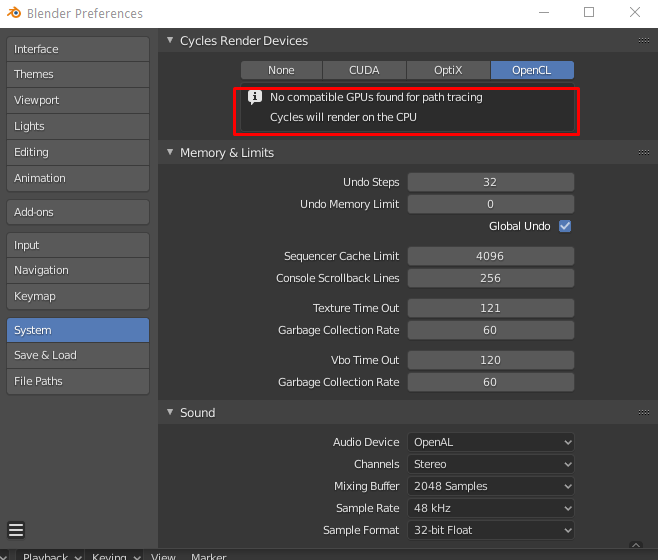This screenshot has width=658, height=560.
Task: Click 'No compatible GPUs found' message text
Action: [x=376, y=97]
